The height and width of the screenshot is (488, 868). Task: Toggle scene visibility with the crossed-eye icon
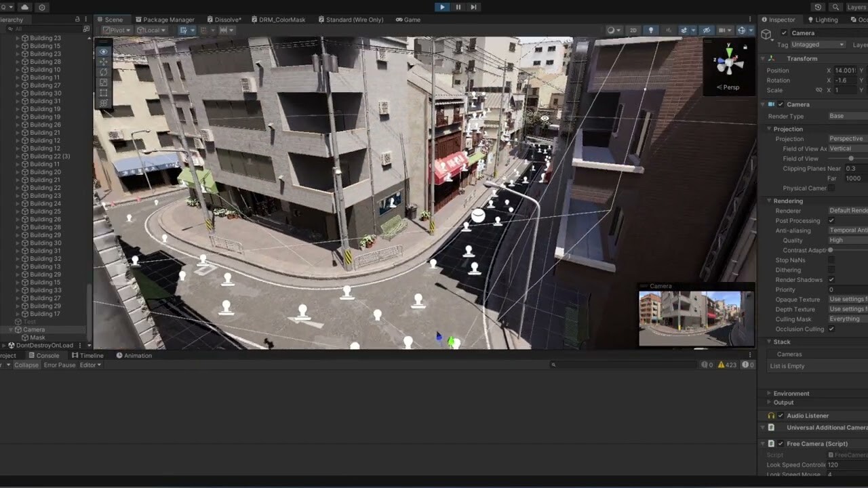coord(707,30)
